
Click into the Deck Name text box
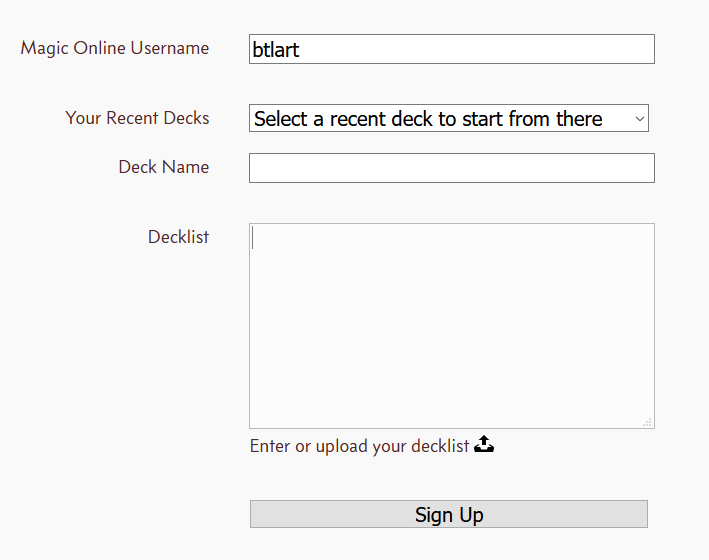point(451,168)
